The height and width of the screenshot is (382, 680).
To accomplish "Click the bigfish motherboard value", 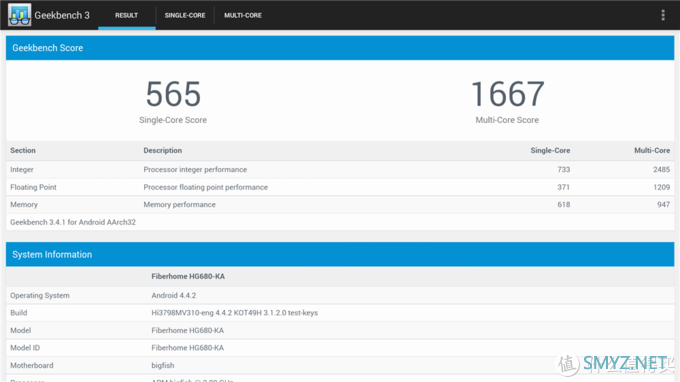I will pyautogui.click(x=163, y=366).
